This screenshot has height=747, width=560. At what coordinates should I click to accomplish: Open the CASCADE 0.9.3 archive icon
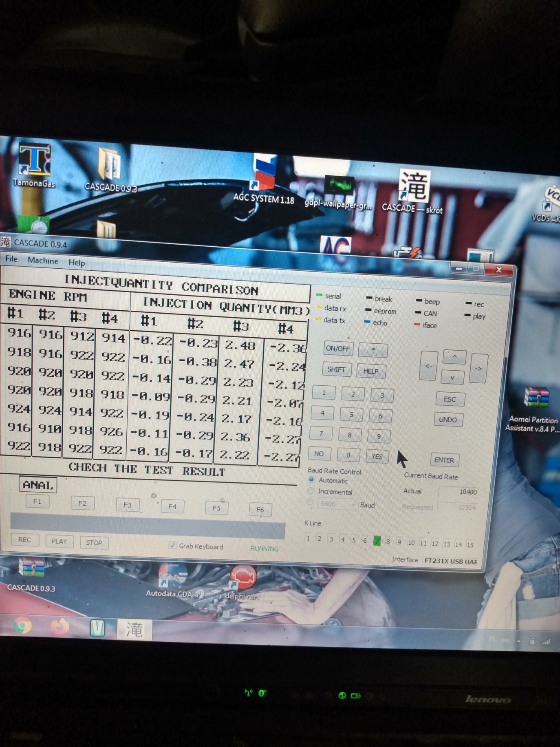pos(31,574)
